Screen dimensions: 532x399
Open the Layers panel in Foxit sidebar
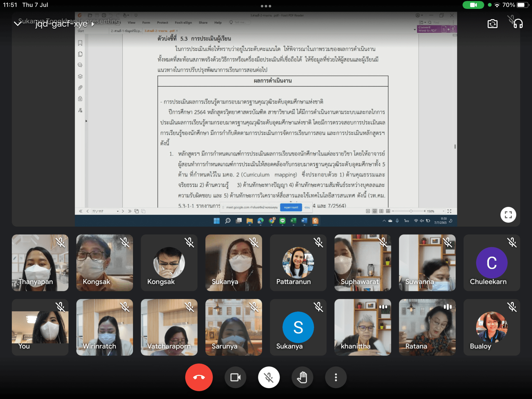point(80,76)
